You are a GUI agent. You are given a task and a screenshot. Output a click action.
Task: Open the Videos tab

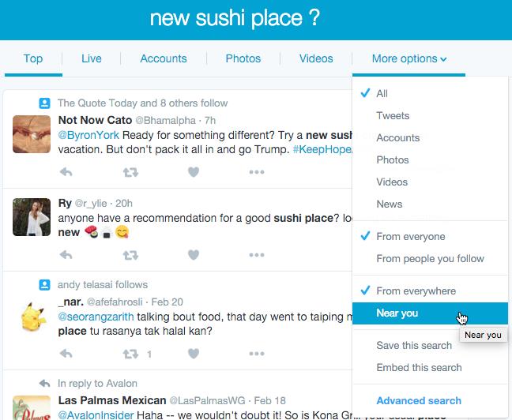[x=316, y=58]
